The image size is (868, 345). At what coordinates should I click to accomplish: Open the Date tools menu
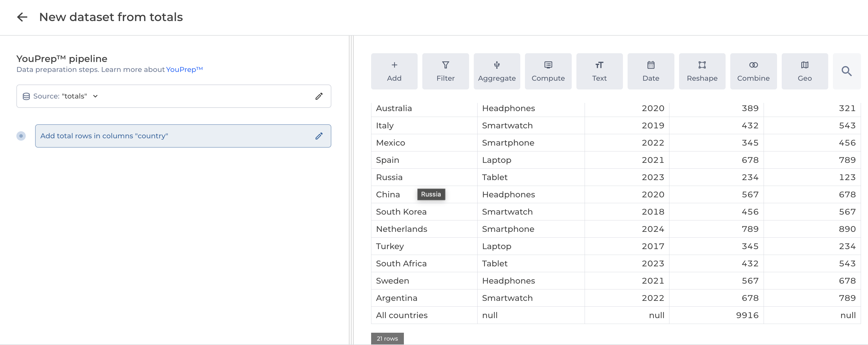pyautogui.click(x=650, y=71)
